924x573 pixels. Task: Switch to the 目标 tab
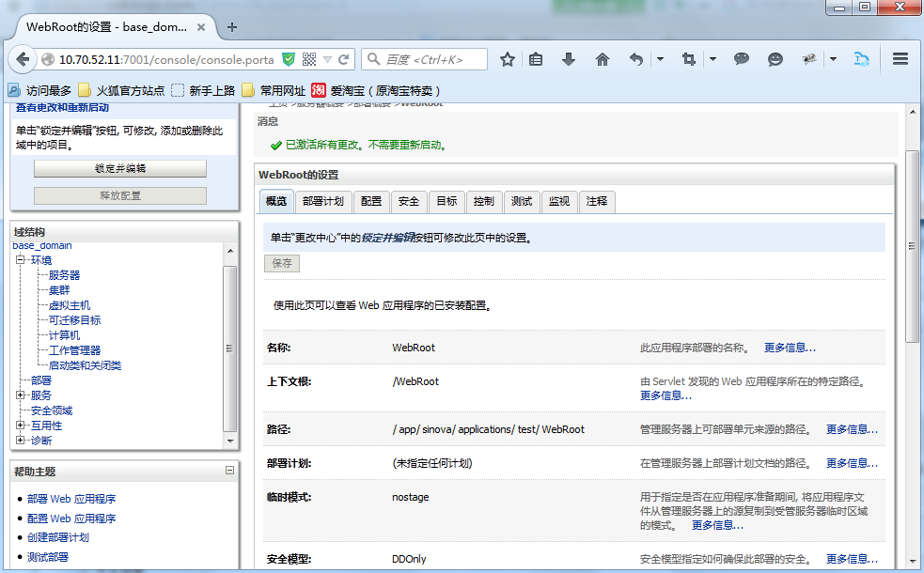point(446,201)
